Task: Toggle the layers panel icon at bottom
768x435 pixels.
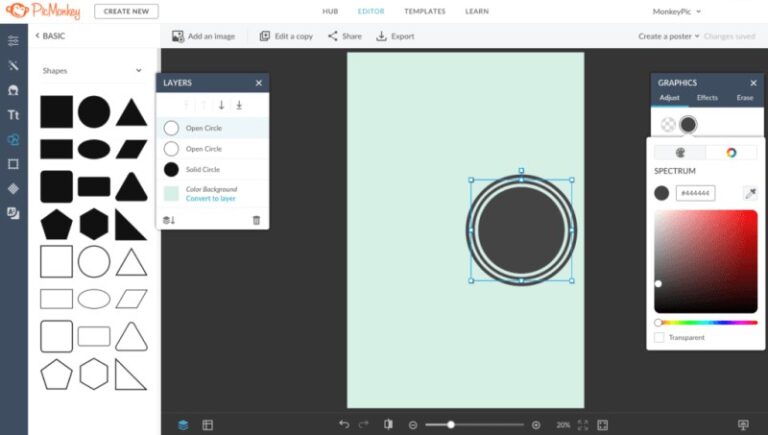Action: (x=183, y=425)
